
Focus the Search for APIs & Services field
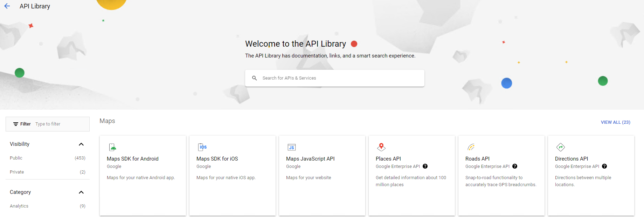pyautogui.click(x=340, y=78)
